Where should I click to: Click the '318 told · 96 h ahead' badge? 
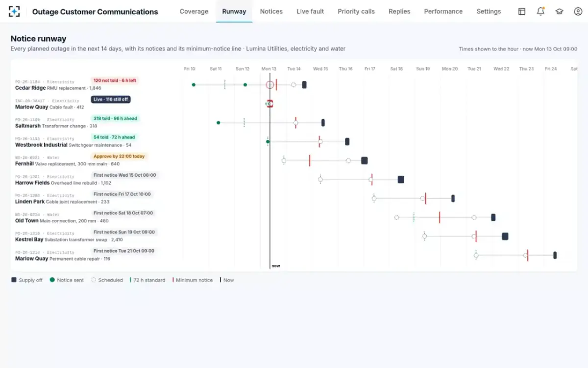[x=116, y=118]
